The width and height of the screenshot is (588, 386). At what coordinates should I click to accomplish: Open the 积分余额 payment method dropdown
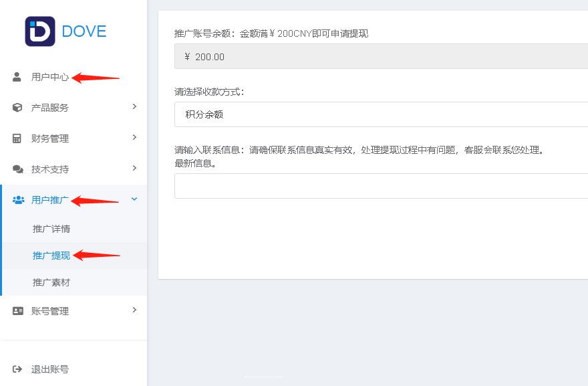pos(381,114)
